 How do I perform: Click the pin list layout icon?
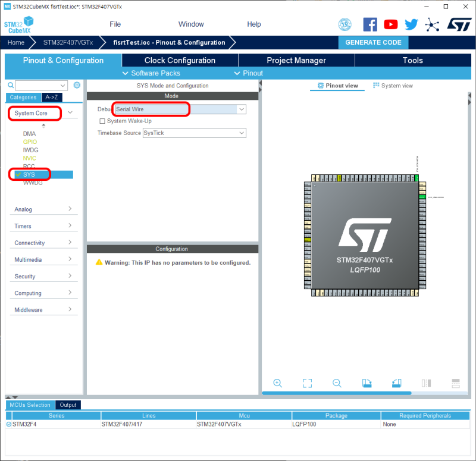(x=456, y=383)
